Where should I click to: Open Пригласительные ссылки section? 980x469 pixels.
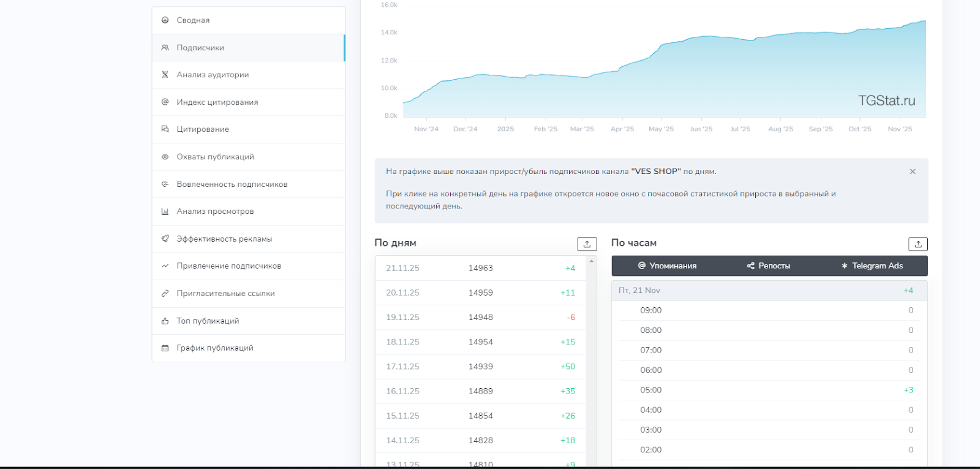coord(225,294)
